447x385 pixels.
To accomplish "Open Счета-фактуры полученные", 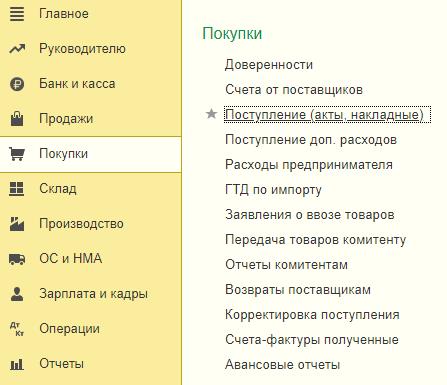I will coord(312,340).
